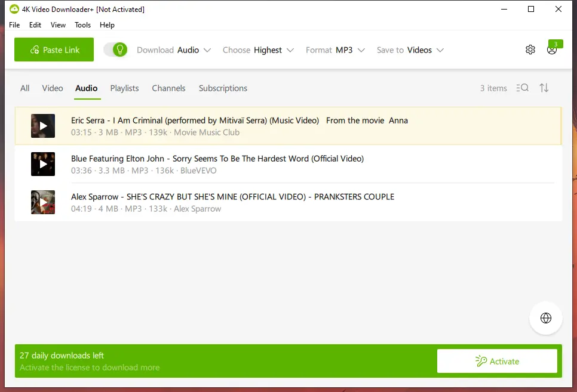Open the account profile with notification badge
577x392 pixels.
(x=551, y=50)
